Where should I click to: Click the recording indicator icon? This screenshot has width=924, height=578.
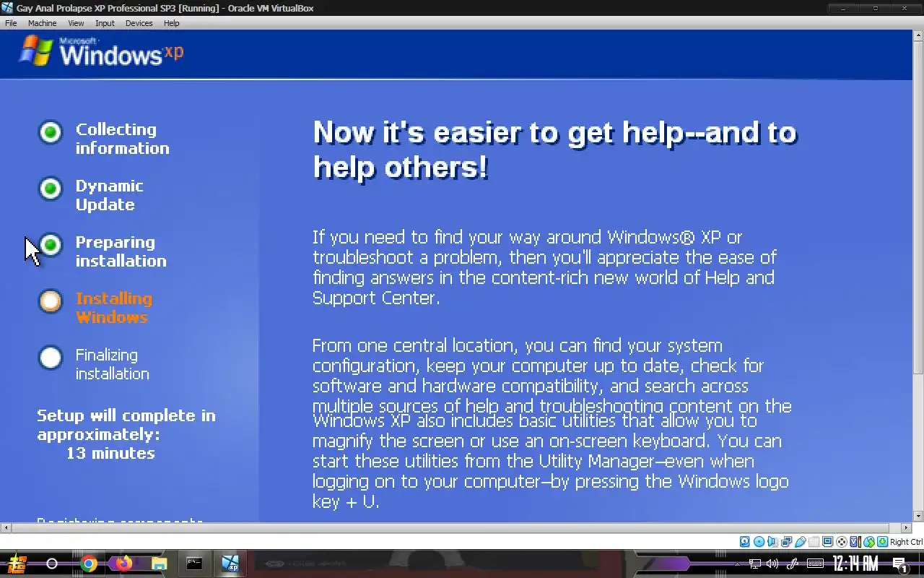[842, 542]
